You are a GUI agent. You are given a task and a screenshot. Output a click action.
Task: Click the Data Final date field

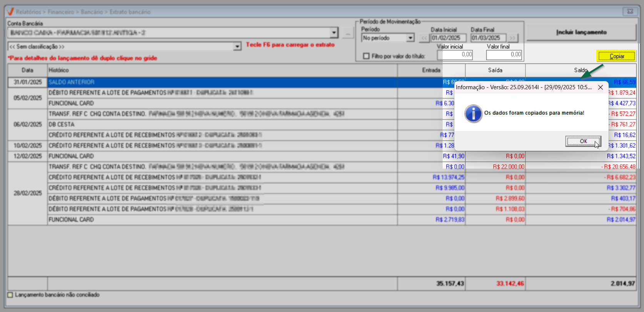[488, 38]
